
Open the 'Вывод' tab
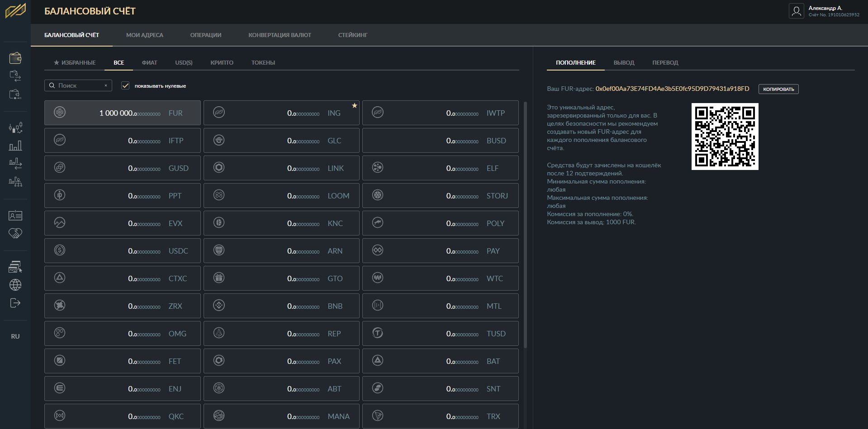(624, 63)
